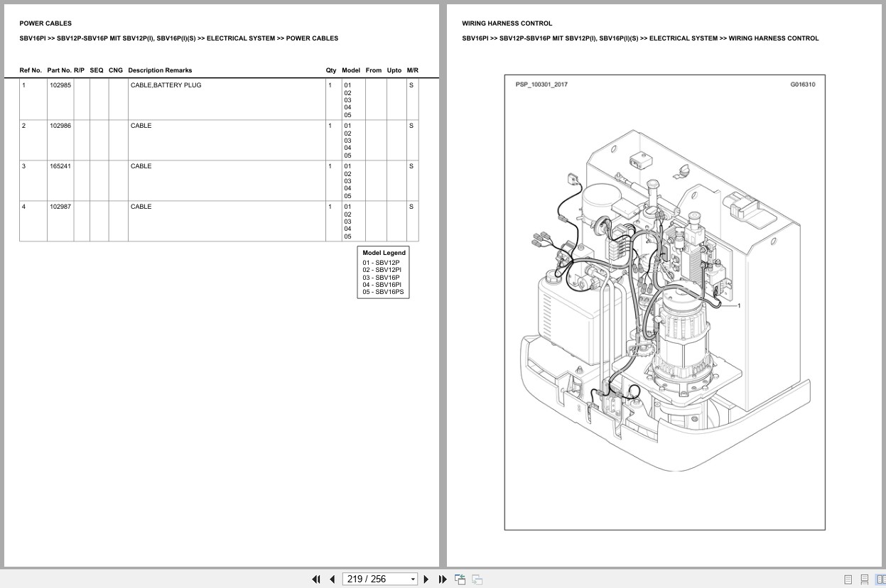Switch to single page view

[x=848, y=579]
